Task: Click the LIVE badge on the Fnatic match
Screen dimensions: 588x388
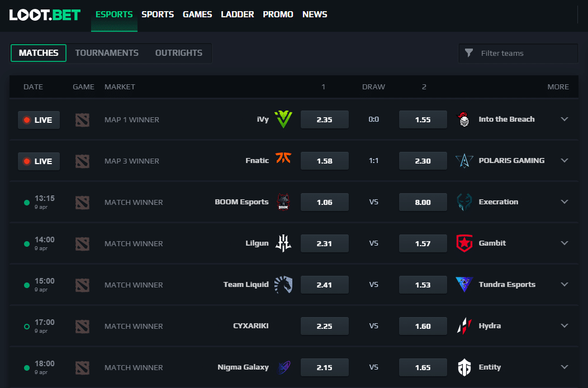Action: tap(39, 161)
